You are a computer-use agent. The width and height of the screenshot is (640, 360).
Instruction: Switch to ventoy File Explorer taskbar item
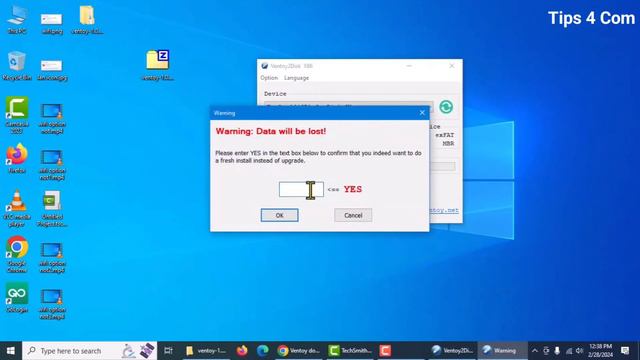pos(206,351)
